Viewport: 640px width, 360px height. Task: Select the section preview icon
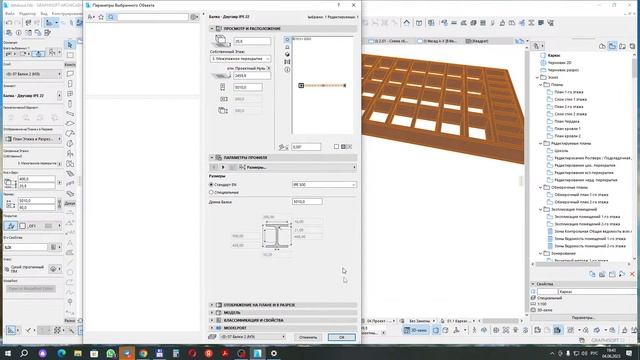pyautogui.click(x=287, y=62)
